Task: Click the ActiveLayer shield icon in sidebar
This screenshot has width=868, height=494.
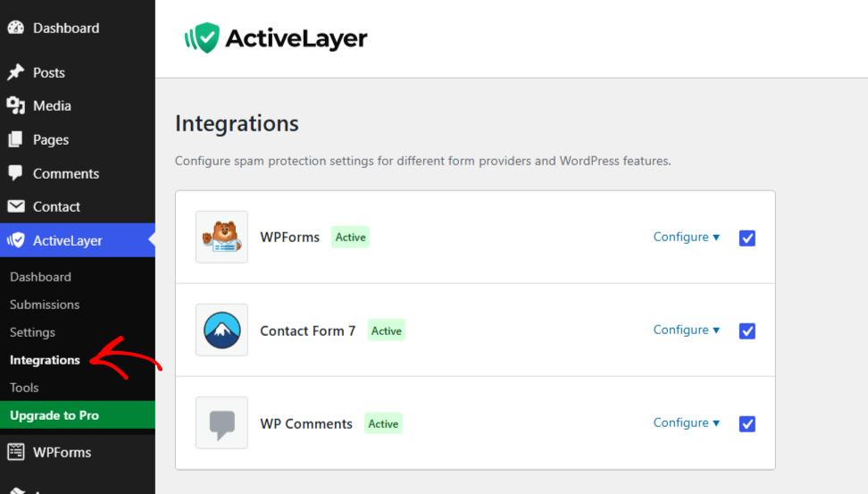Action: point(15,239)
